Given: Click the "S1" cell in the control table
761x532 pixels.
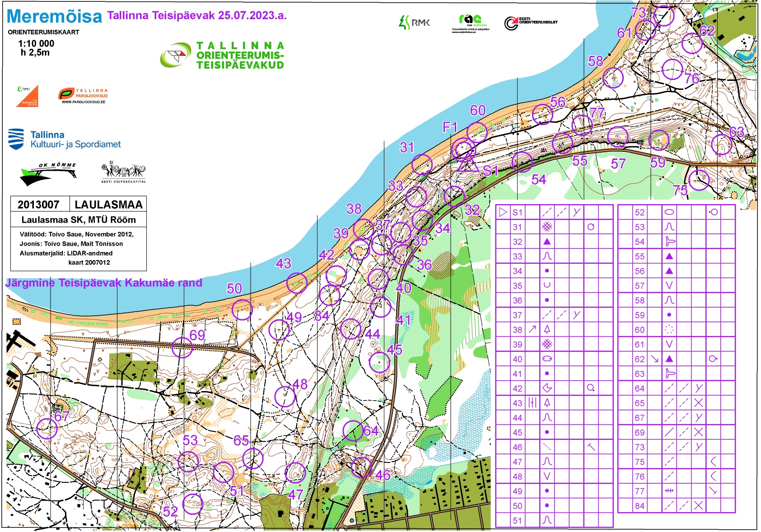Looking at the screenshot, I should (518, 212).
